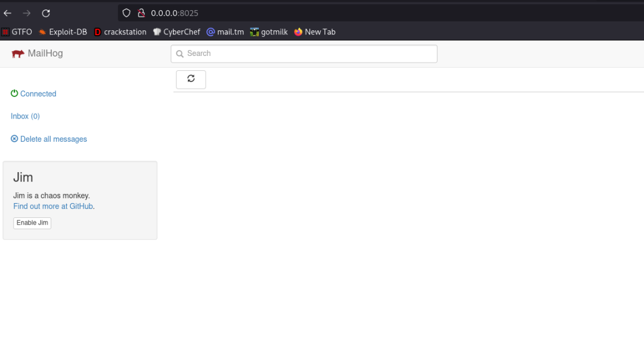Click Delete all messages
The image size is (644, 340).
point(54,139)
